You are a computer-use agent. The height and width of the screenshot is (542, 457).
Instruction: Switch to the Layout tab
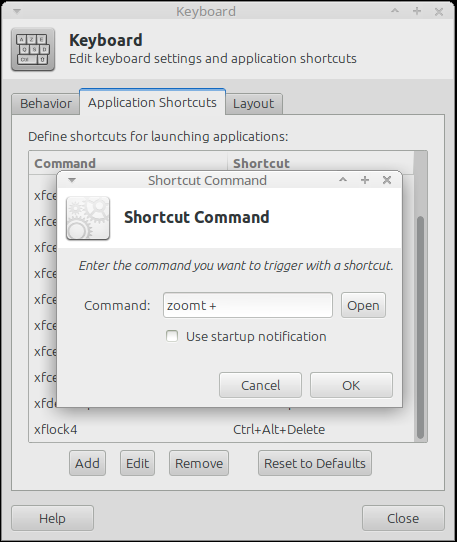click(x=254, y=103)
